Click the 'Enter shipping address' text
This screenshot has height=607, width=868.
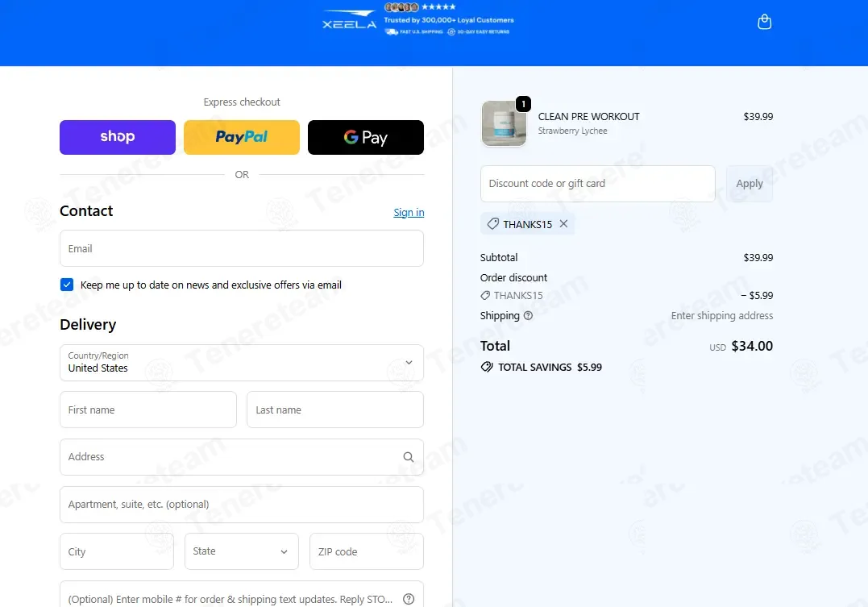click(722, 316)
